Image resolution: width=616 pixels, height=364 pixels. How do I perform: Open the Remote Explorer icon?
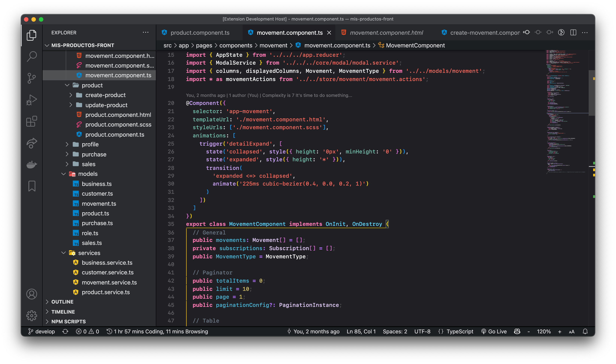(x=32, y=143)
